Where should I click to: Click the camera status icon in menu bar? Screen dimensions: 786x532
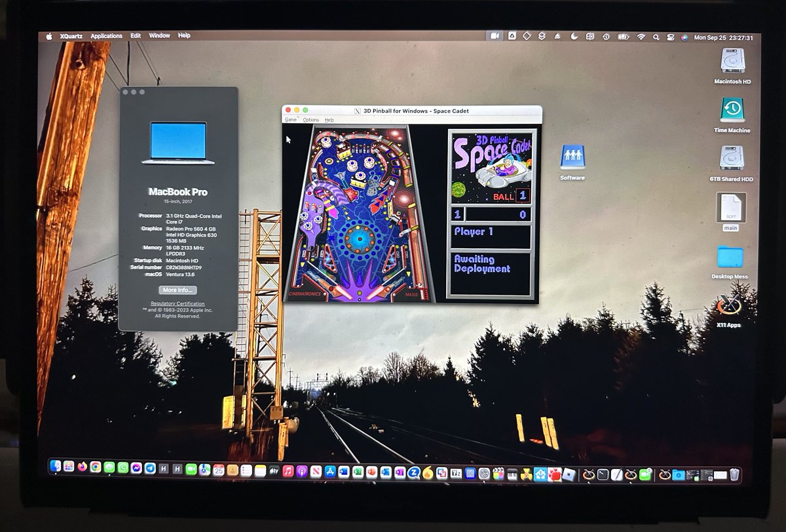[495, 37]
